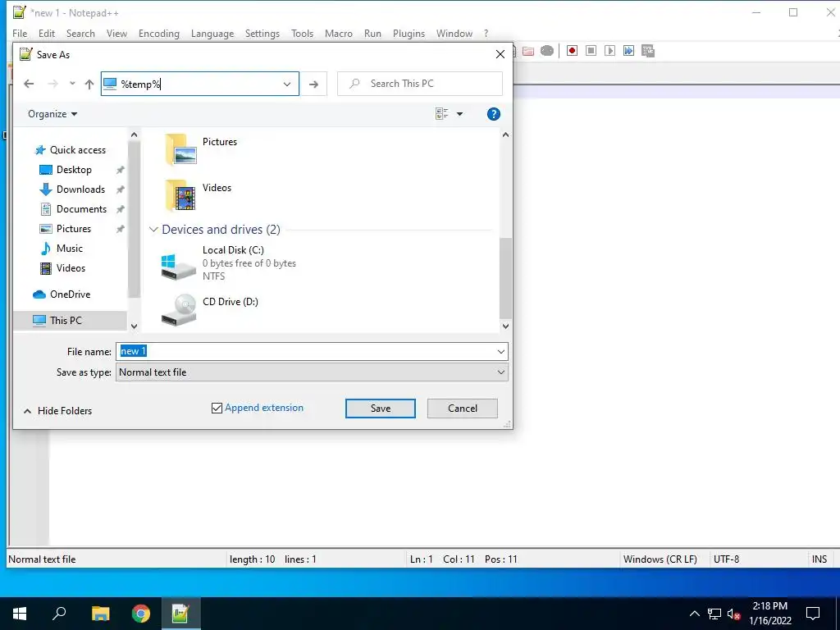Open the address bar history dropdown
Viewport: 840px width, 630px height.
point(287,84)
